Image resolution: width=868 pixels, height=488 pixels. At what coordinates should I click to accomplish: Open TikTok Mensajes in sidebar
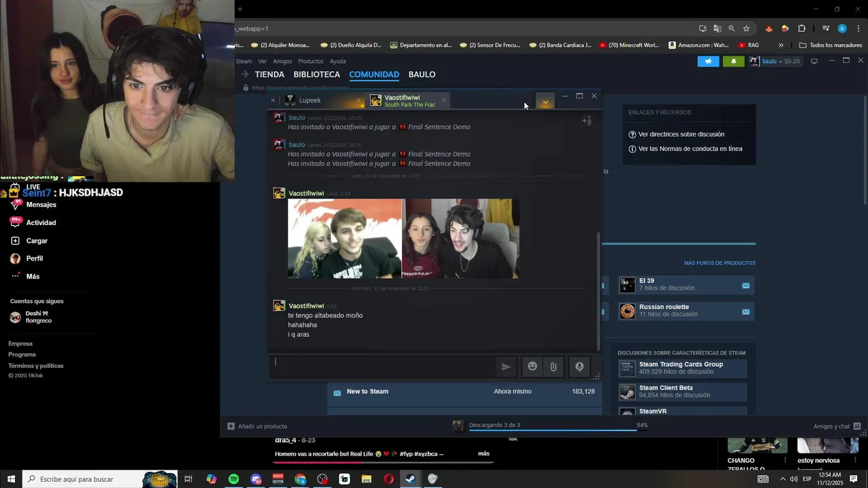pos(33,205)
